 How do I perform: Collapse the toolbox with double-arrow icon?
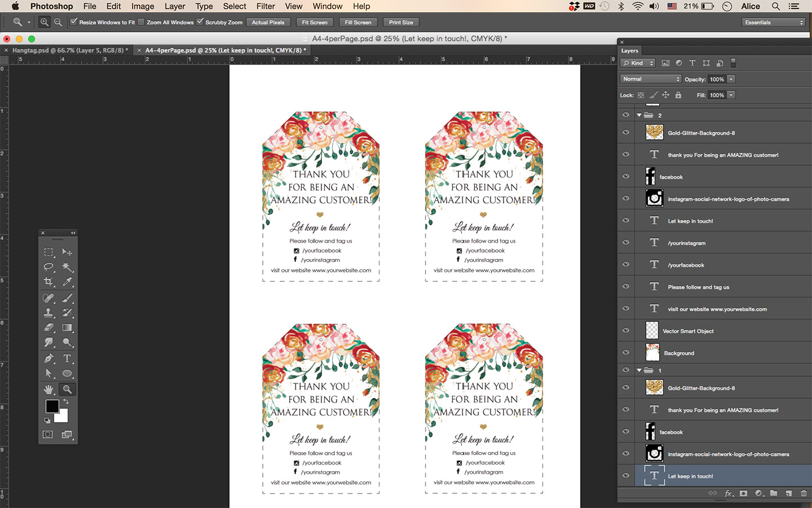pyautogui.click(x=73, y=233)
